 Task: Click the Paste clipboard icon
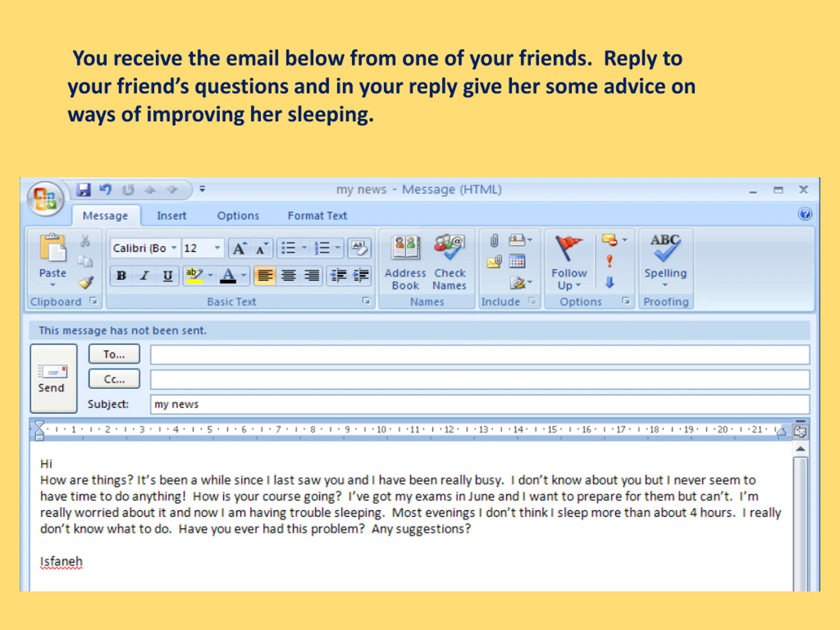(53, 248)
